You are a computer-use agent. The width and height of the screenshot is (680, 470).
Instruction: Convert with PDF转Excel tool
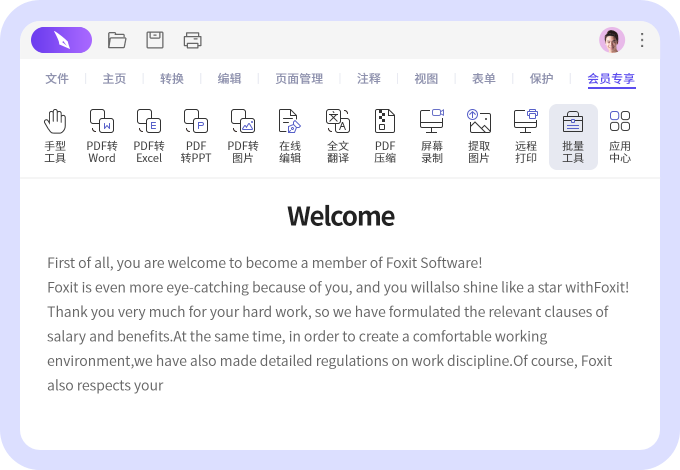(x=149, y=136)
